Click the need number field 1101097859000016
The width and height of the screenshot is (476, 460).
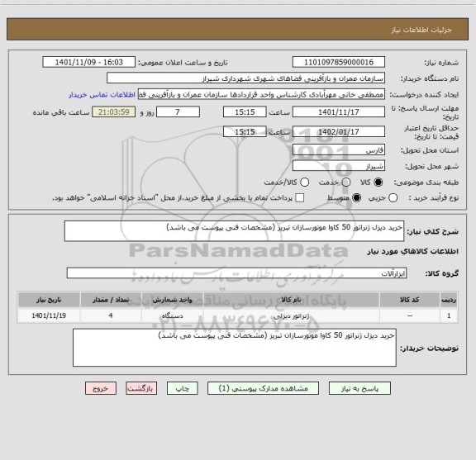(x=339, y=62)
